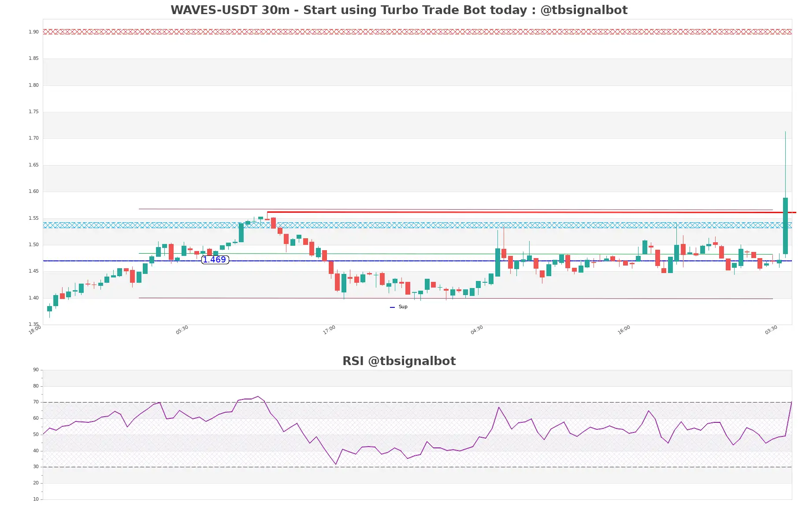The width and height of the screenshot is (798, 532).
Task: Click the 1.40 price axis label
Action: tap(33, 298)
